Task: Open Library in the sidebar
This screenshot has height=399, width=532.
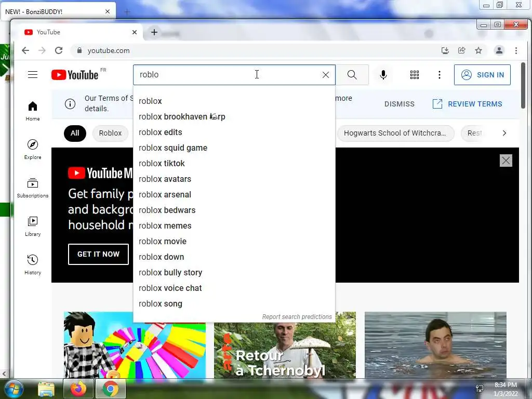Action: point(33,227)
